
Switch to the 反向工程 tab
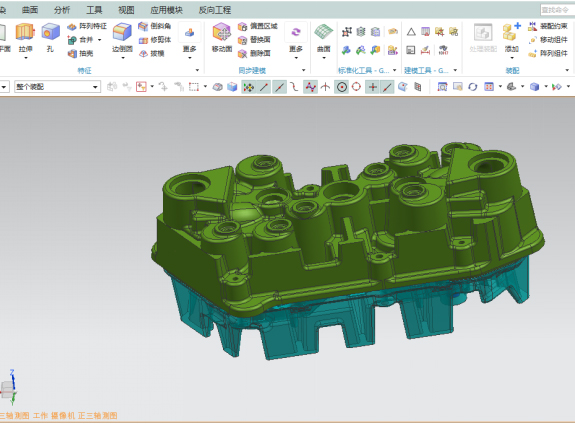[x=215, y=10]
